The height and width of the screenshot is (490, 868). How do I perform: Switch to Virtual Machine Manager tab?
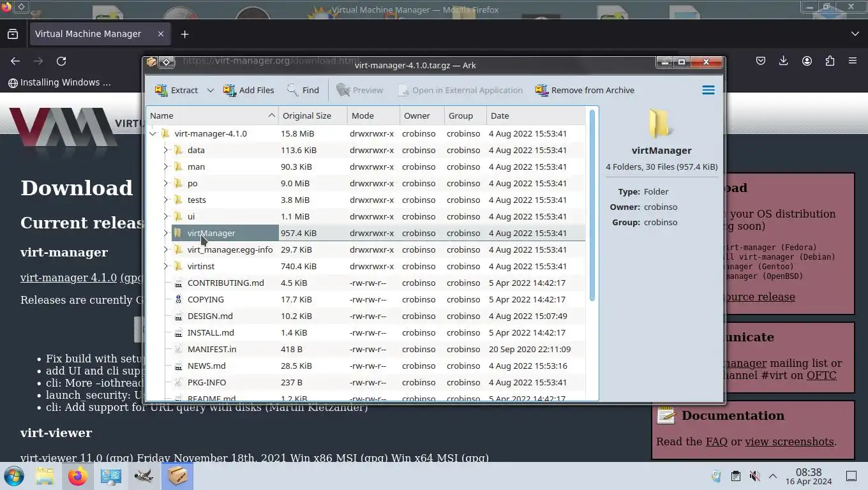pyautogui.click(x=100, y=34)
